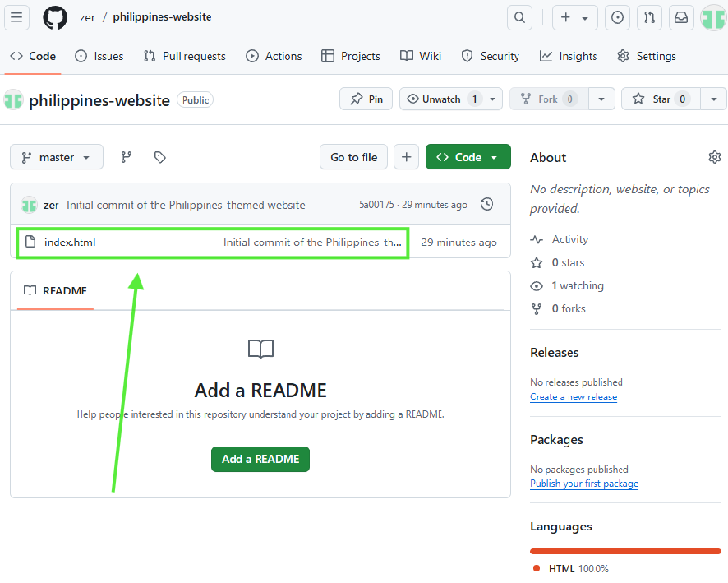The height and width of the screenshot is (583, 728).
Task: View tags via the tag icon
Action: (160, 157)
